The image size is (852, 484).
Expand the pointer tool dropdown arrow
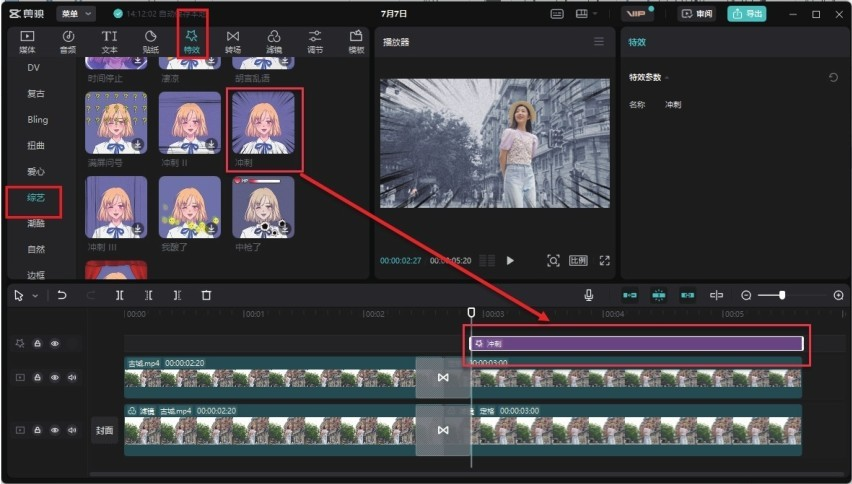tap(35, 296)
